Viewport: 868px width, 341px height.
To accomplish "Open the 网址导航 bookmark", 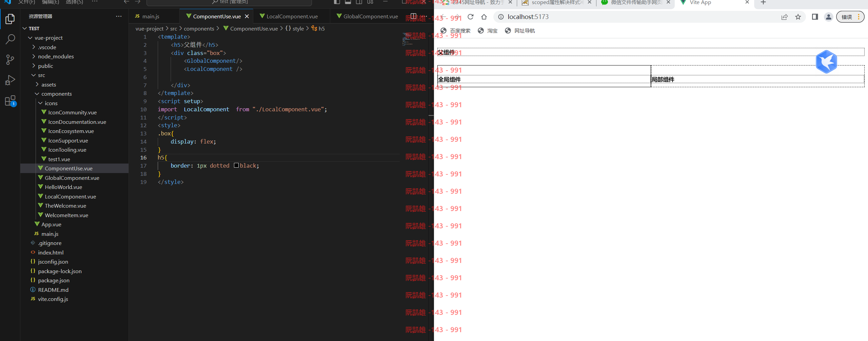I will click(x=520, y=31).
